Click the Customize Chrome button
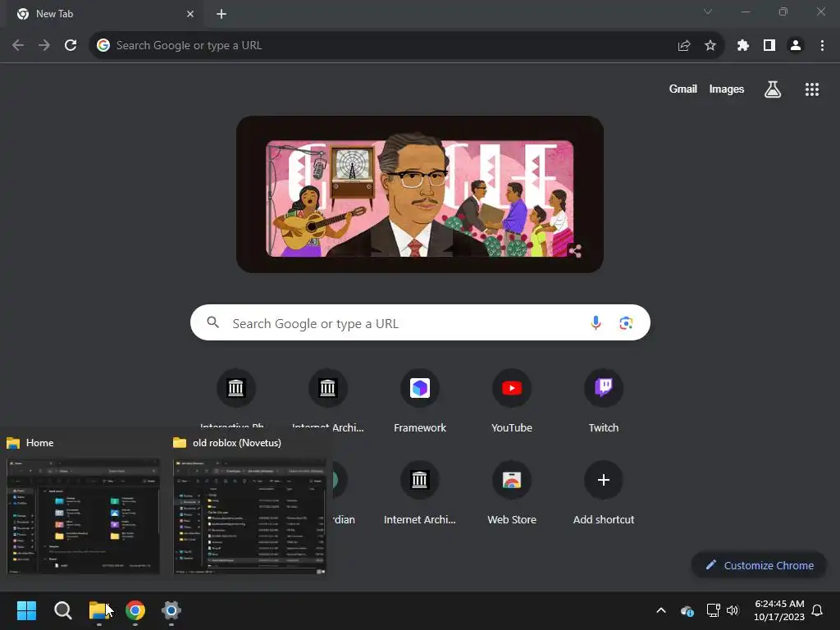The width and height of the screenshot is (840, 630). tap(759, 565)
